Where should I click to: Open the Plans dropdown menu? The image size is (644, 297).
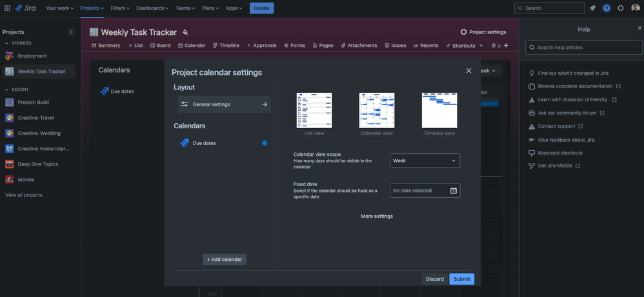point(210,8)
